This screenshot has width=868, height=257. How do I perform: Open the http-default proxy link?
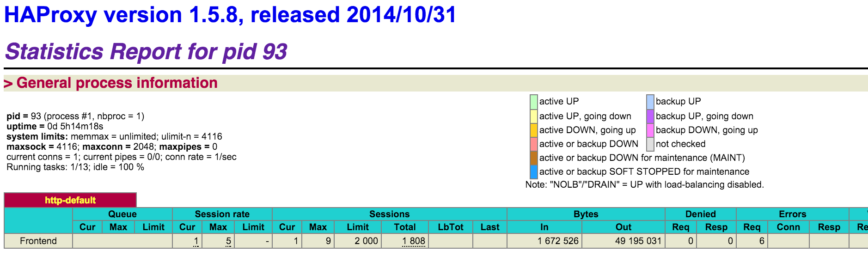pos(70,200)
